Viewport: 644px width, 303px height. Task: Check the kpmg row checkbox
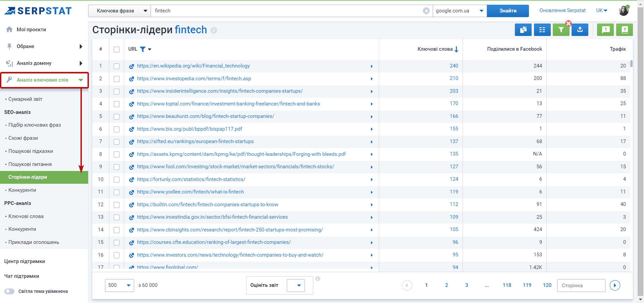[x=116, y=155]
